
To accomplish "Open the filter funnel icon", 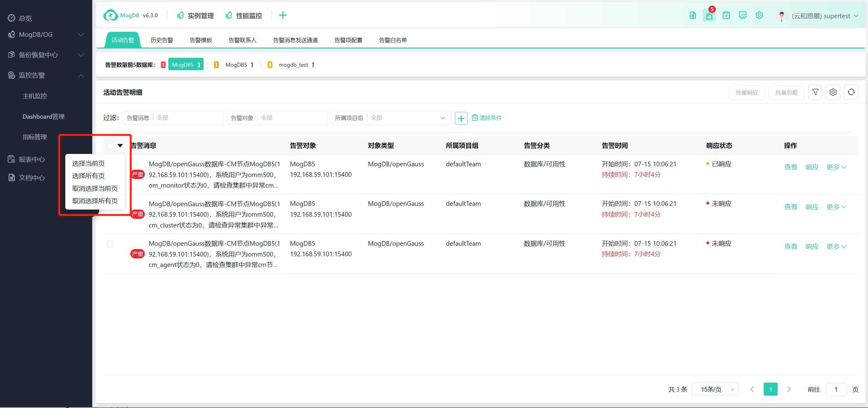I will [x=815, y=92].
